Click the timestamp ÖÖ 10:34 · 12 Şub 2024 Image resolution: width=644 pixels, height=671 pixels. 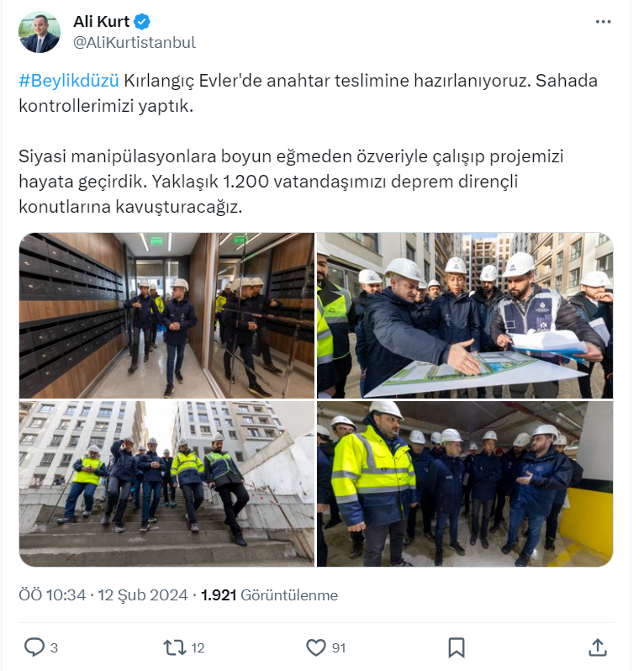coord(103,595)
